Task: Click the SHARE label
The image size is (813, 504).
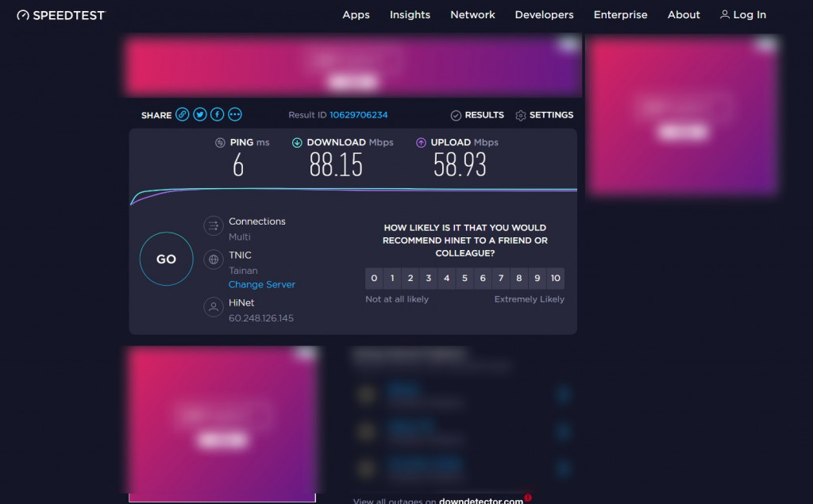Action: (x=156, y=115)
